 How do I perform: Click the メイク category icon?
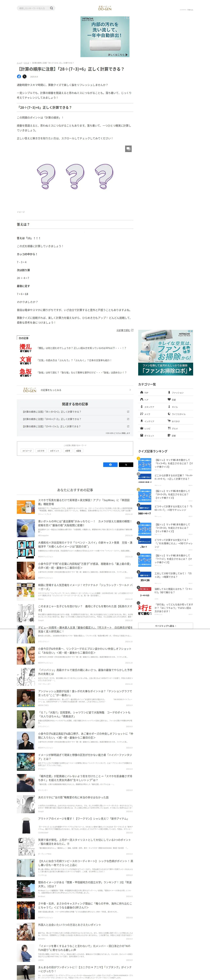141,414
